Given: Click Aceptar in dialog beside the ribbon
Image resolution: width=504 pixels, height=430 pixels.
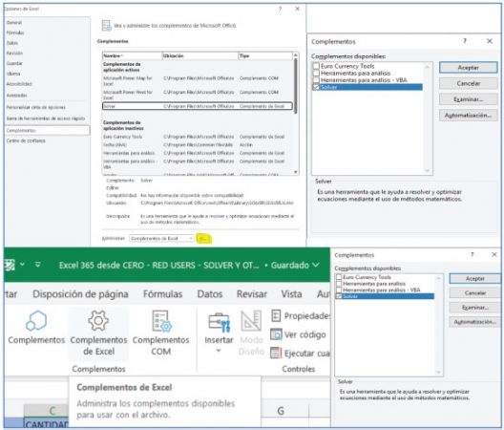Looking at the screenshot, I should click(475, 278).
